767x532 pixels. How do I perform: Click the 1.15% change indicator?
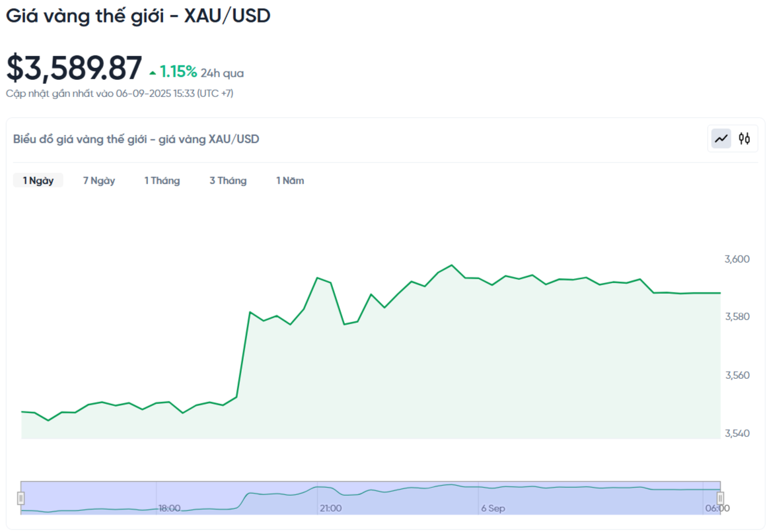click(x=178, y=72)
